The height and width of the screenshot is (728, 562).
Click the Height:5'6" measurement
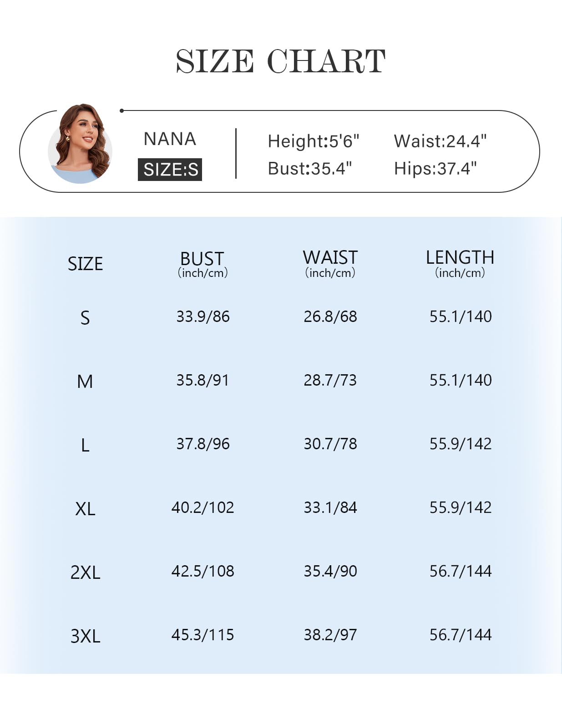(x=314, y=141)
